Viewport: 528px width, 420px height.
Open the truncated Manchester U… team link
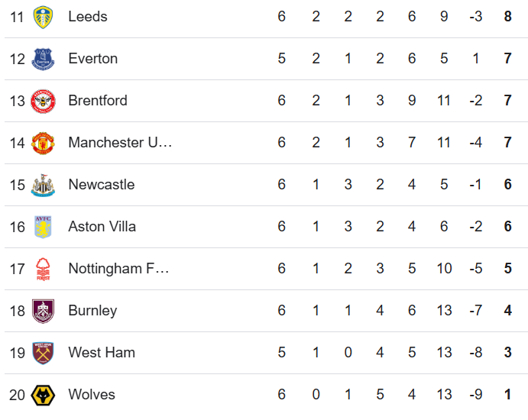pos(120,143)
